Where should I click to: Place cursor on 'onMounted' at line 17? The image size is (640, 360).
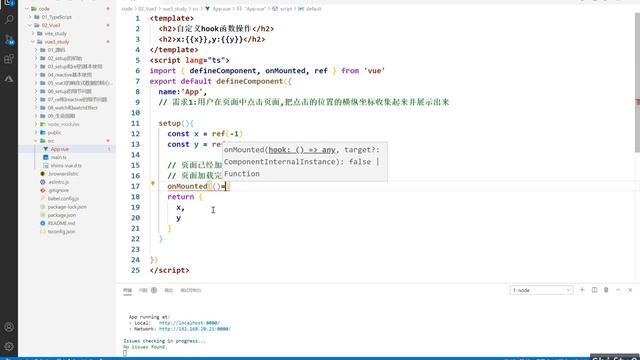tap(187, 186)
